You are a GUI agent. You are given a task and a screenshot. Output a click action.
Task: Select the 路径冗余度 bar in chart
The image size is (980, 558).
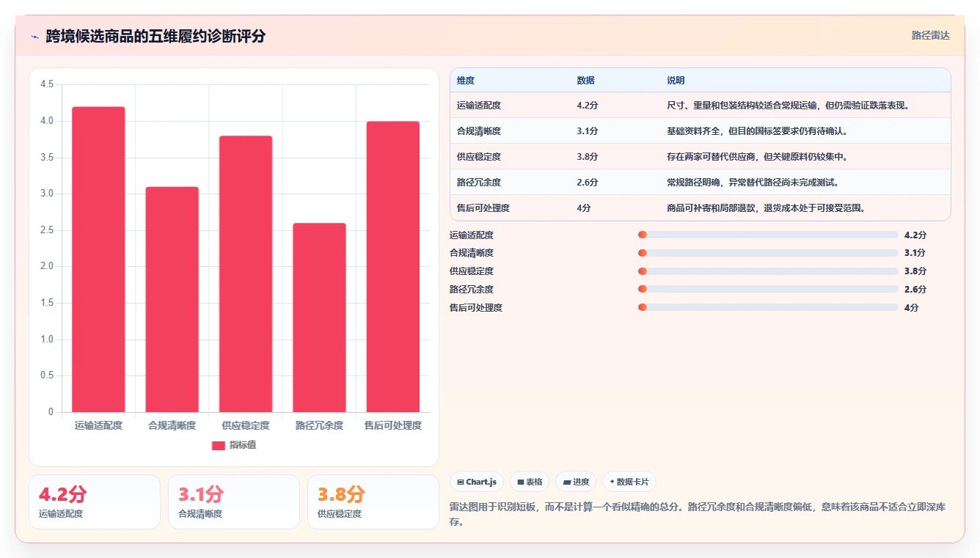click(319, 317)
